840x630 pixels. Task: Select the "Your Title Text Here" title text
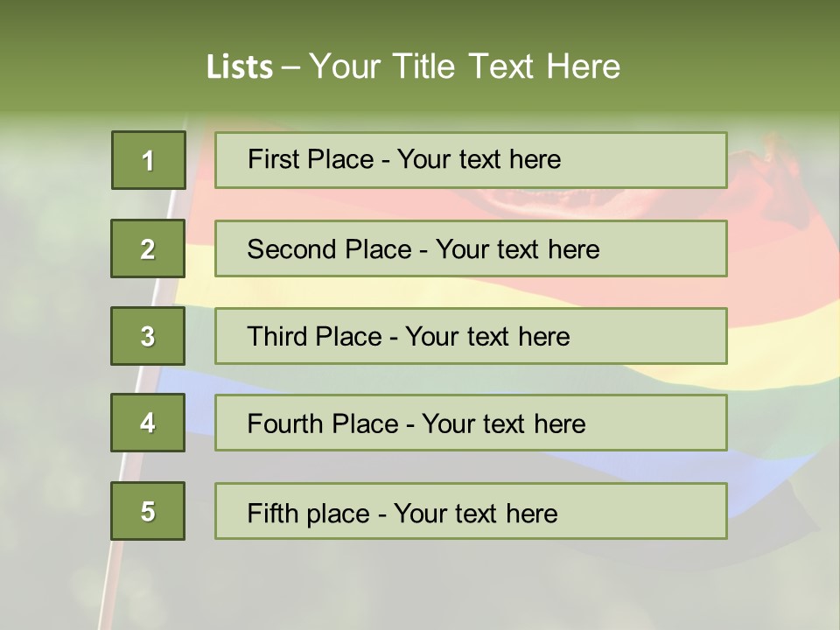(465, 66)
